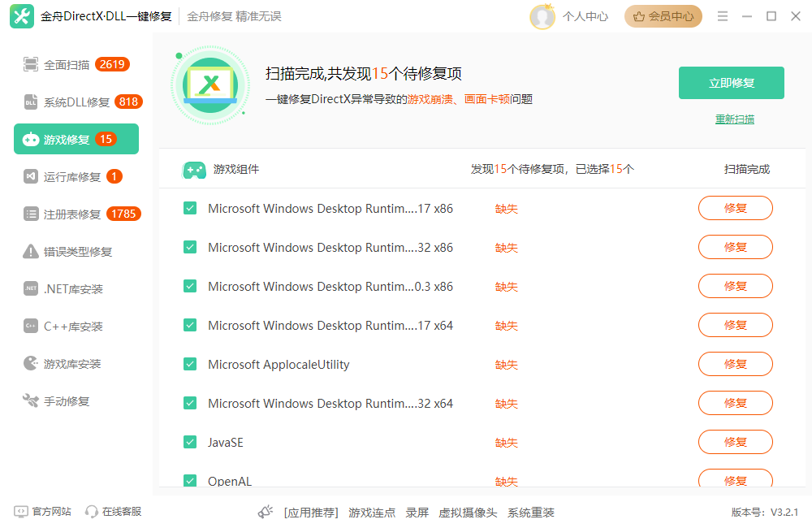Repair Desktop Runtime ...32 x64
Image resolution: width=812 pixels, height=528 pixels.
pos(736,403)
